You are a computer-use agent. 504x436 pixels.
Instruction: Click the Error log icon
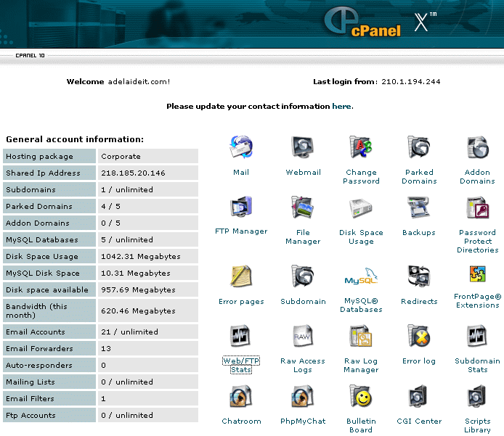click(419, 337)
